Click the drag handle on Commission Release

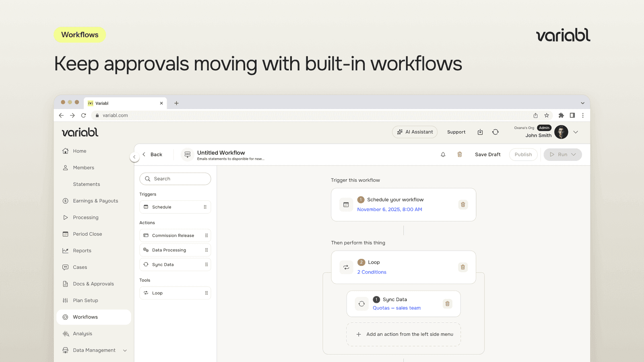tap(206, 236)
